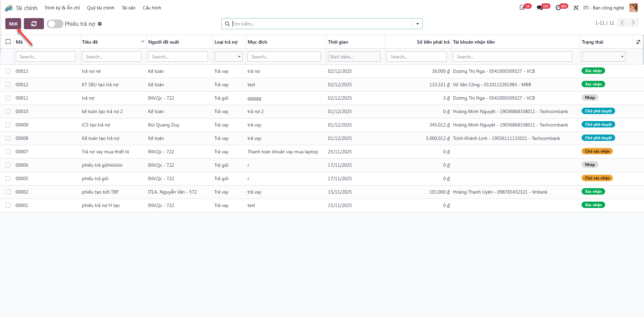The width and height of the screenshot is (644, 317).
Task: Open the gear settings next to Phiếu trả nợ
Action: point(100,24)
